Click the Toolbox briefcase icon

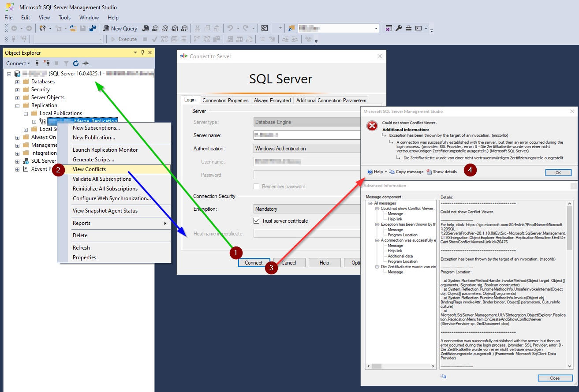click(408, 28)
